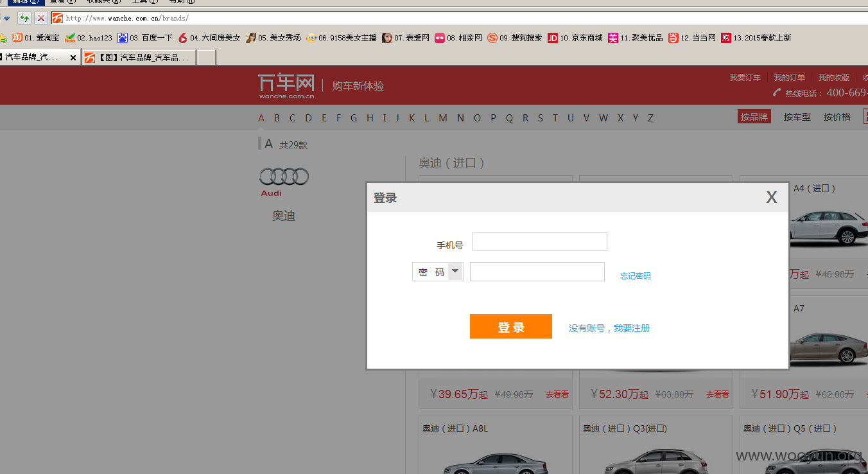Click 去看看 beside ¥52.30万起

click(x=718, y=394)
